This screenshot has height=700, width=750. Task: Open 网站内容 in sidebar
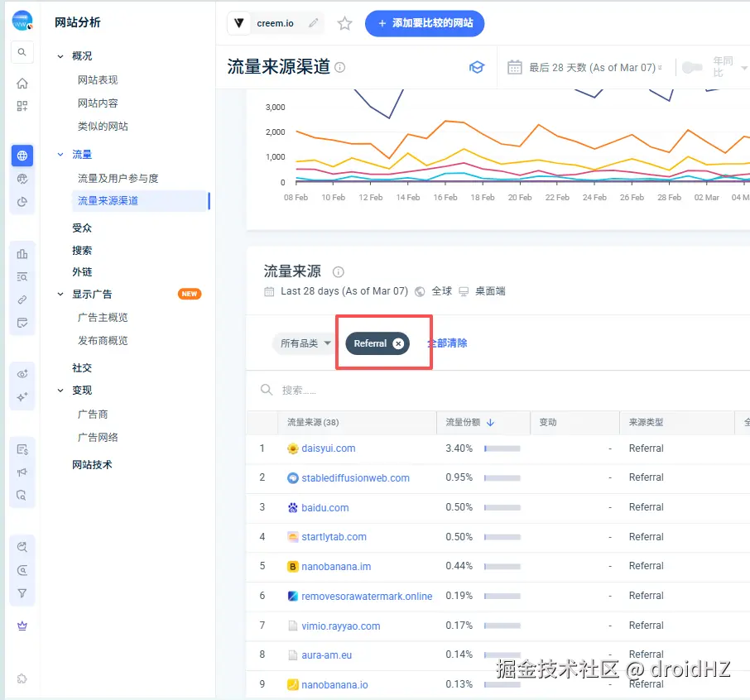click(98, 103)
